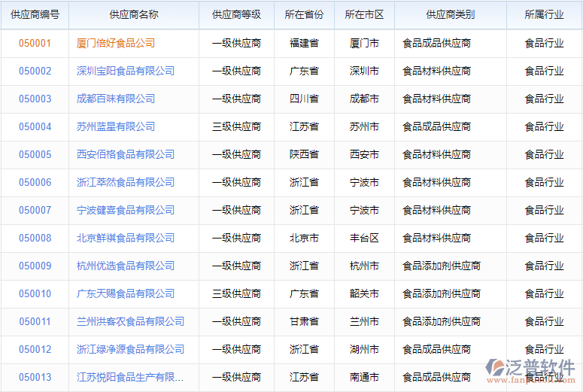Open supplier link 北京鲜祺食品有限公司
Image resolution: width=583 pixels, height=392 pixels.
point(126,238)
